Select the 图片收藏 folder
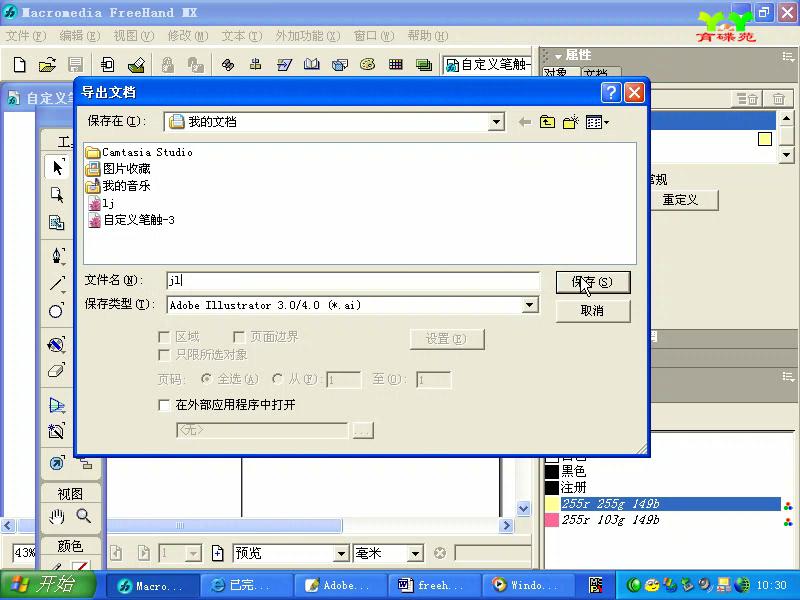Image resolution: width=800 pixels, height=600 pixels. (x=118, y=169)
